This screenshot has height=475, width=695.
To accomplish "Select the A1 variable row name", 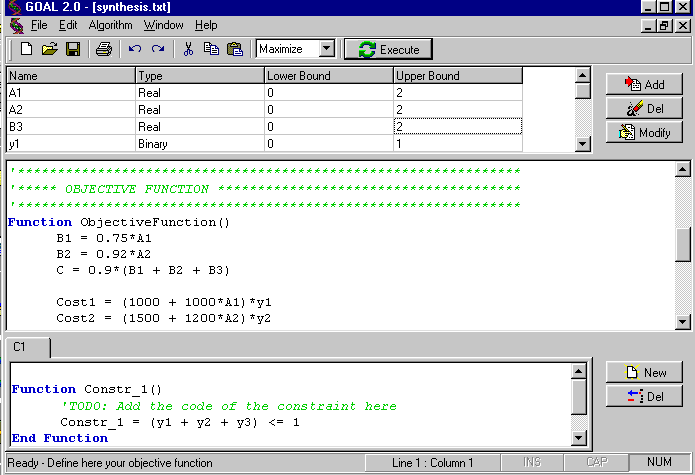I will coord(71,93).
